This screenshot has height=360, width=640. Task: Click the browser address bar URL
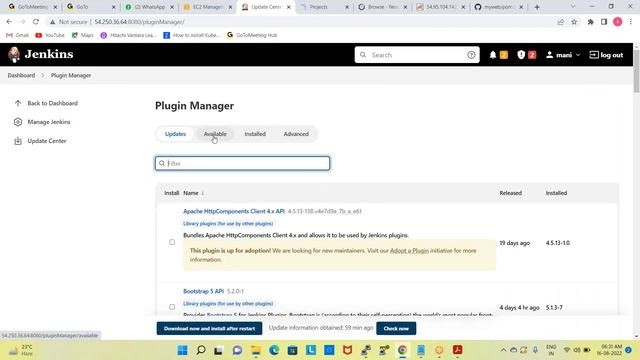click(x=139, y=22)
